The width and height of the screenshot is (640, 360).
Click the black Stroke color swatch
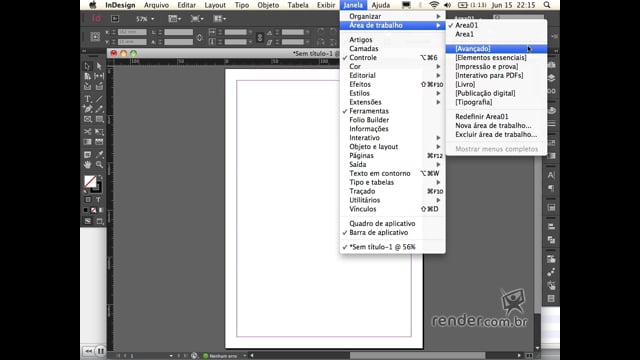tap(98, 188)
